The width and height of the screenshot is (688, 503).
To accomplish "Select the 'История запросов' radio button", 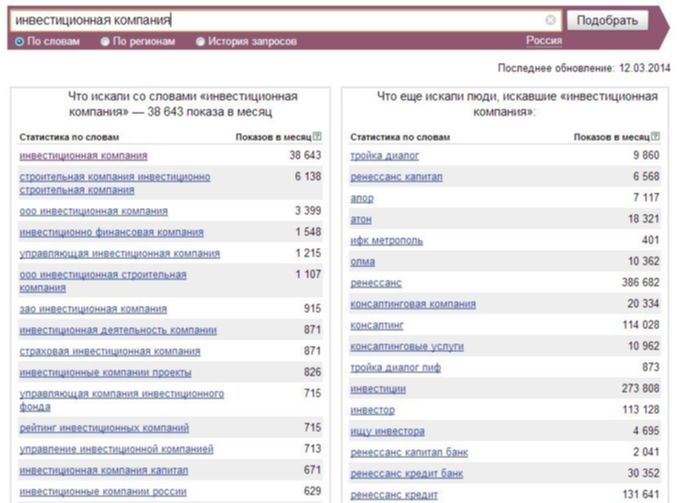I will coord(200,42).
